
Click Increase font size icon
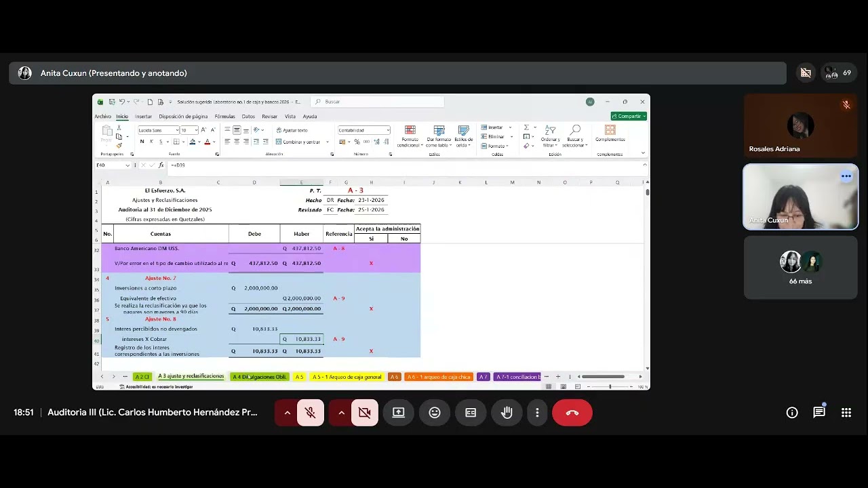[x=204, y=130]
